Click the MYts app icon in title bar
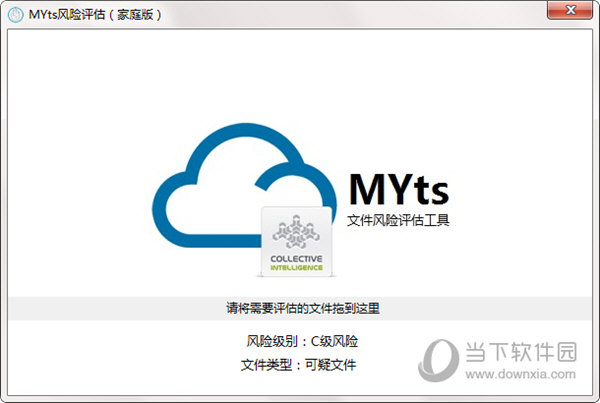 point(15,15)
